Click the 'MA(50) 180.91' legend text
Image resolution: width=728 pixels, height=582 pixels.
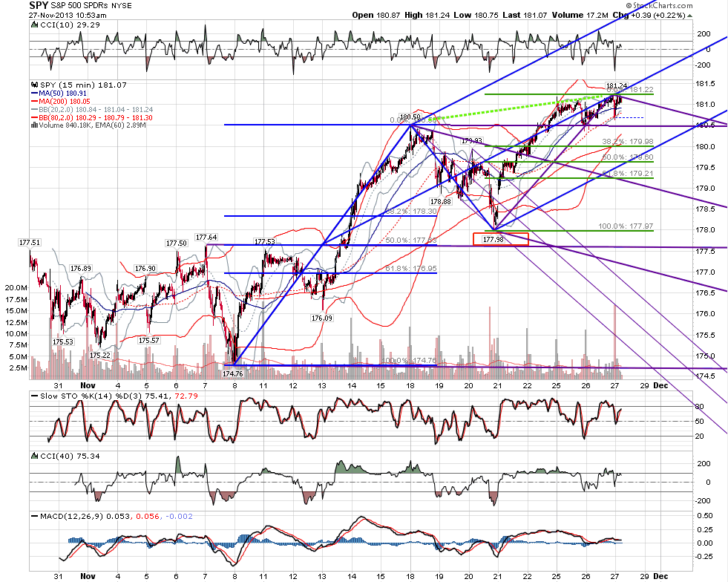62,94
